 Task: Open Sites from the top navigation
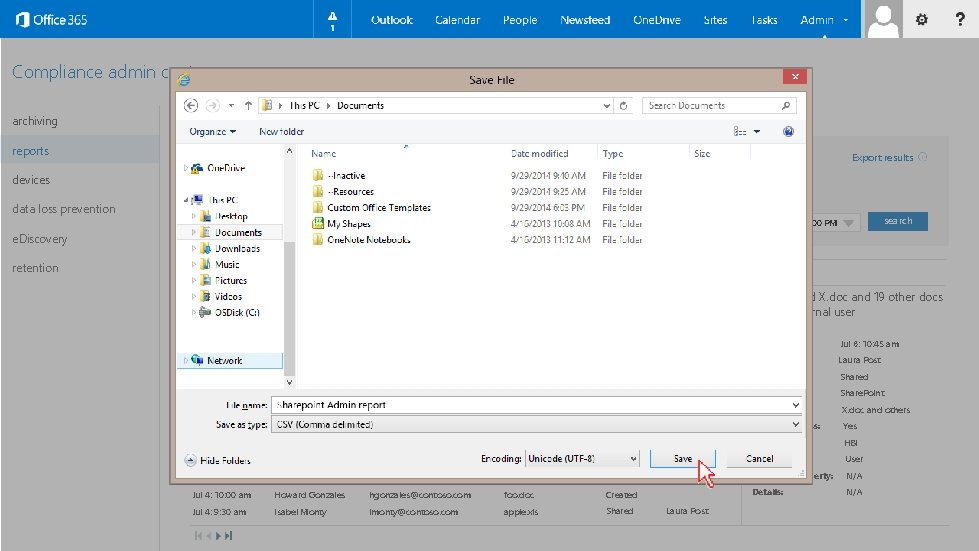click(715, 20)
